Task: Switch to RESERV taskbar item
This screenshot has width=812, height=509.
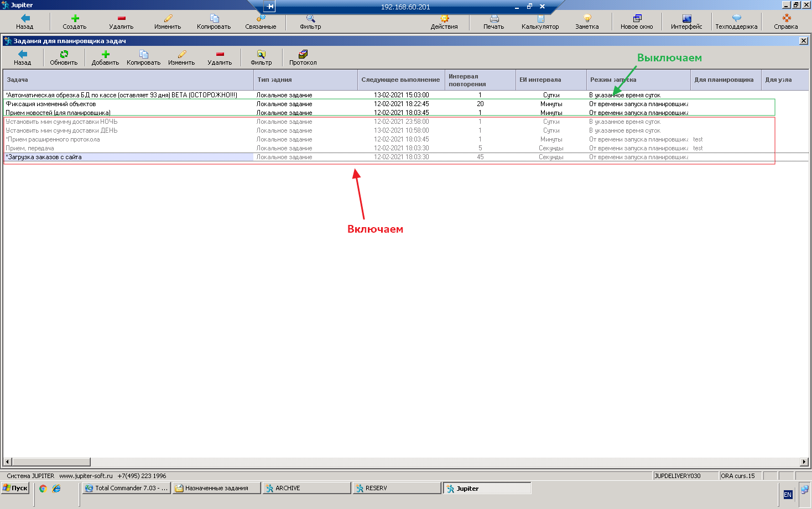Action: point(397,488)
